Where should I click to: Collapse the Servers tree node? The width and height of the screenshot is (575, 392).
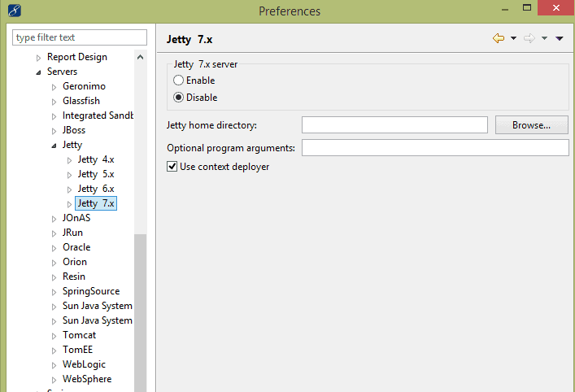point(38,72)
